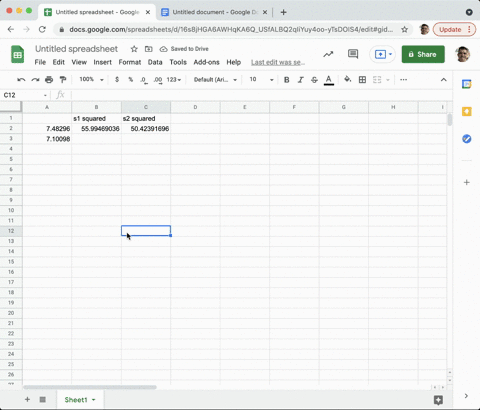Open the Help menu
Viewport: 480px width, 410px height.
coord(234,62)
